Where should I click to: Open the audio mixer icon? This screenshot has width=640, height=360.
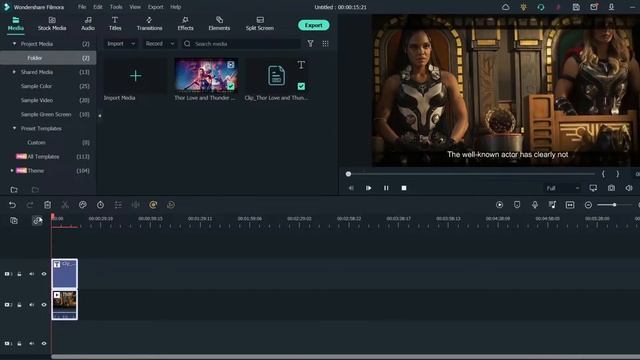(552, 205)
